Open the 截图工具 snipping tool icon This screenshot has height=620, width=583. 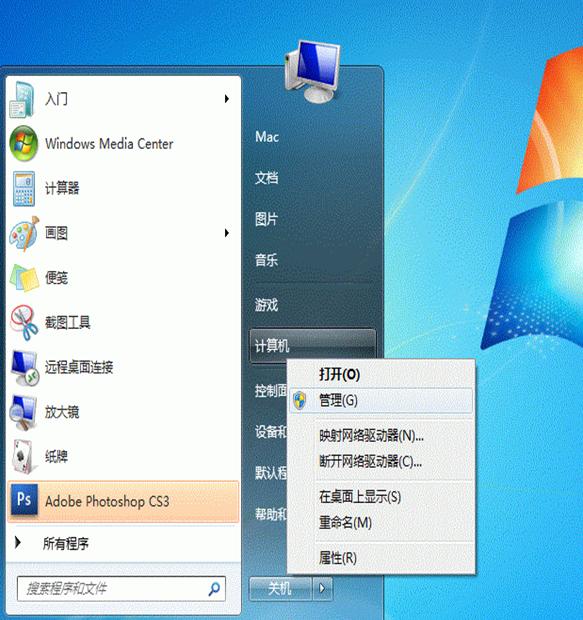click(24, 322)
